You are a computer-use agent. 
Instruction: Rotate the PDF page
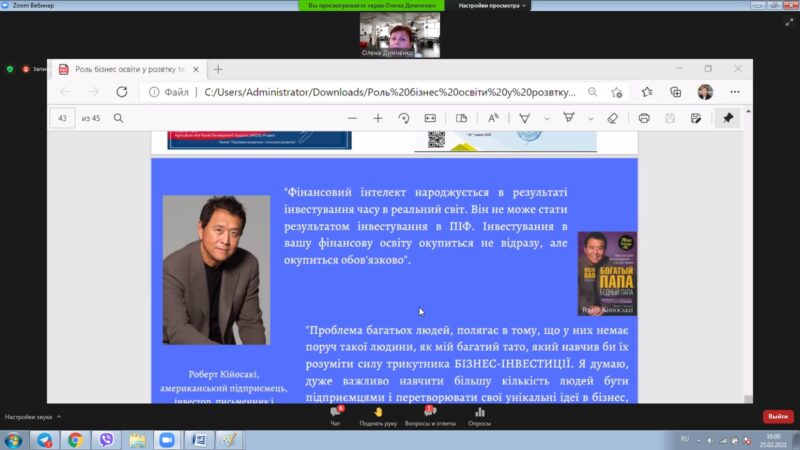tap(404, 118)
